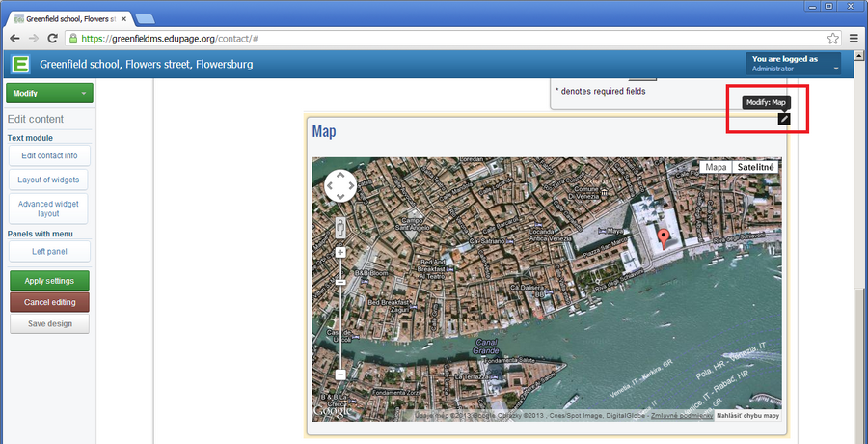Switch map to Mapa view

tap(716, 167)
